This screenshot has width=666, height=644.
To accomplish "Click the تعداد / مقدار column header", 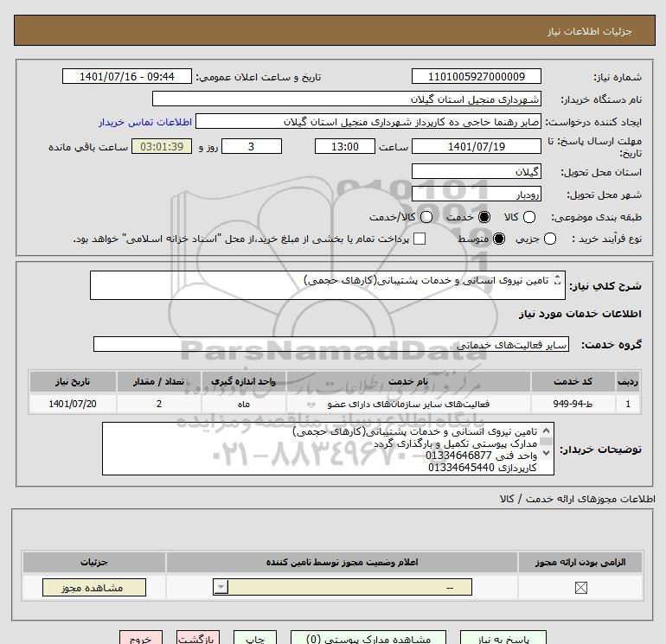I will [159, 381].
